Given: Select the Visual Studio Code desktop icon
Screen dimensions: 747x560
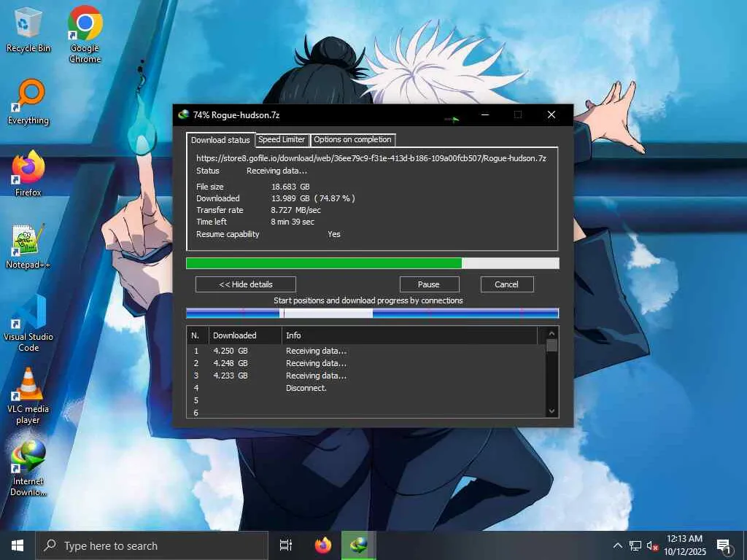Looking at the screenshot, I should (28, 323).
